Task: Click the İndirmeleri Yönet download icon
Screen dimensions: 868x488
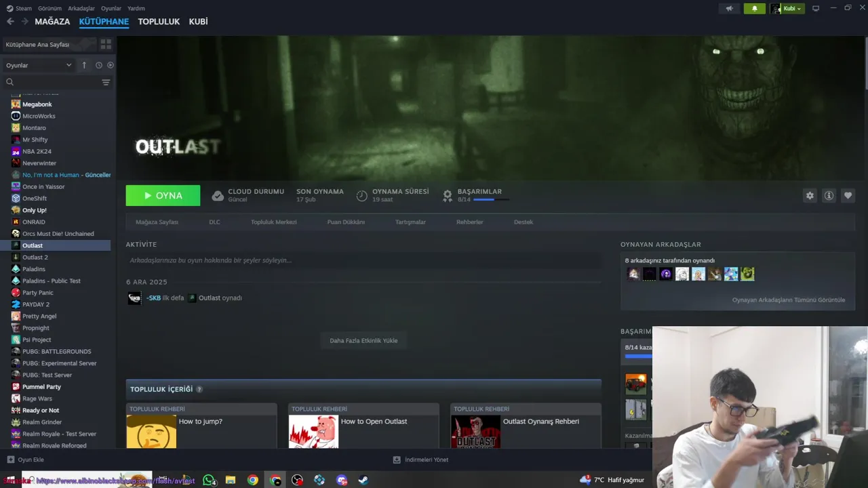Action: 397,460
